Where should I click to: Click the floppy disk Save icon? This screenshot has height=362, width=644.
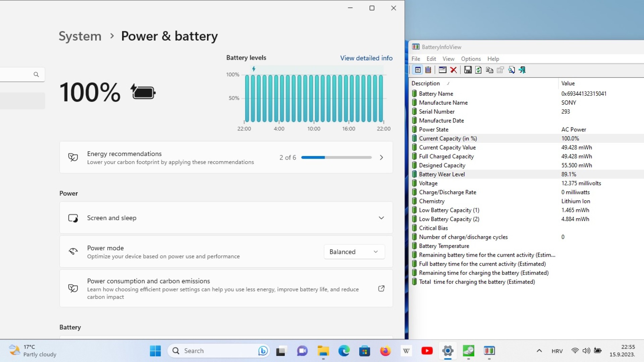[468, 70]
